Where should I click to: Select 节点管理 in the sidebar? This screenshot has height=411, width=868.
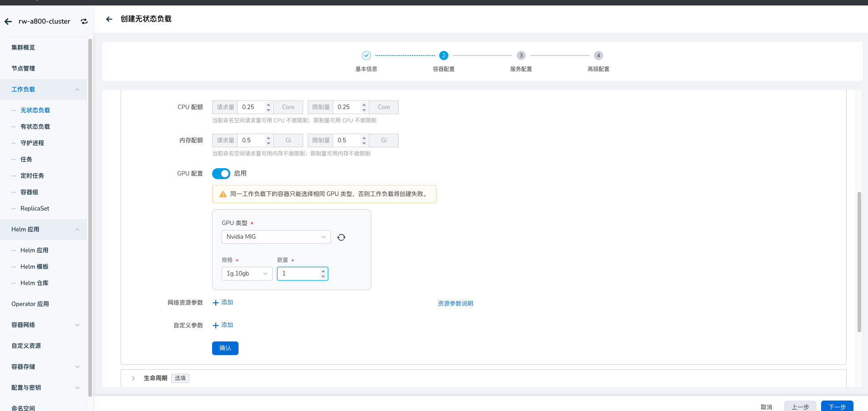pyautogui.click(x=23, y=69)
